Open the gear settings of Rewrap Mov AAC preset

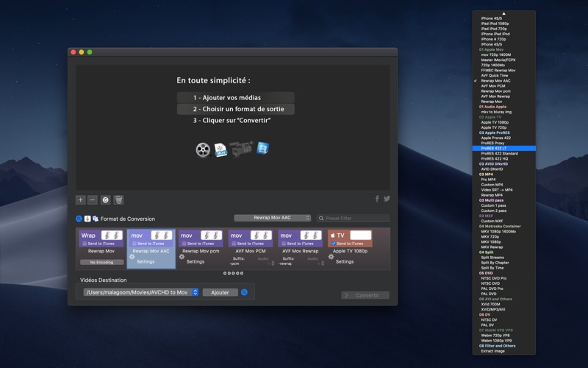[132, 257]
